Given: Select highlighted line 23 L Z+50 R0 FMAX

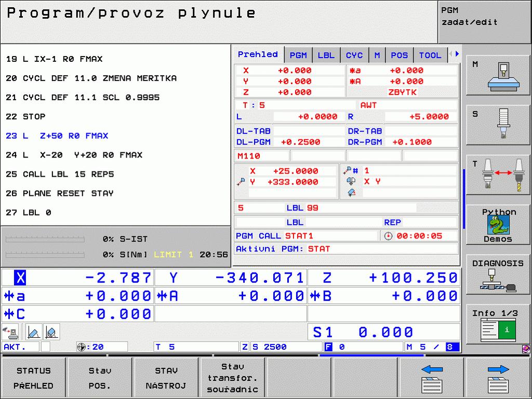Looking at the screenshot, I should pyautogui.click(x=57, y=136).
